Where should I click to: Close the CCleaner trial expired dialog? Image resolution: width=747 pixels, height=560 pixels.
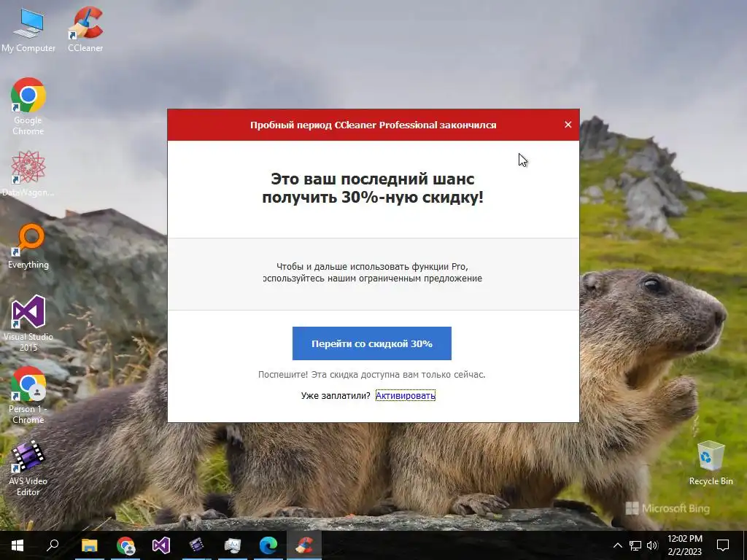coord(568,125)
